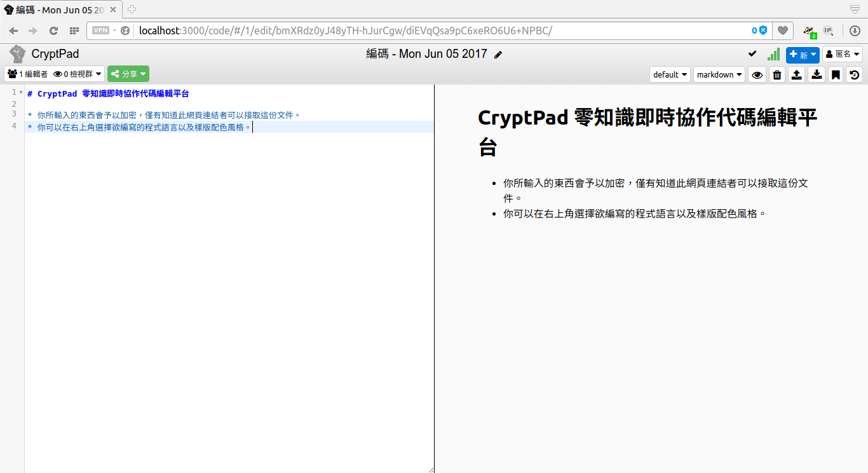868x473 pixels.
Task: Open document history with the clock-arrow icon
Action: [x=854, y=74]
